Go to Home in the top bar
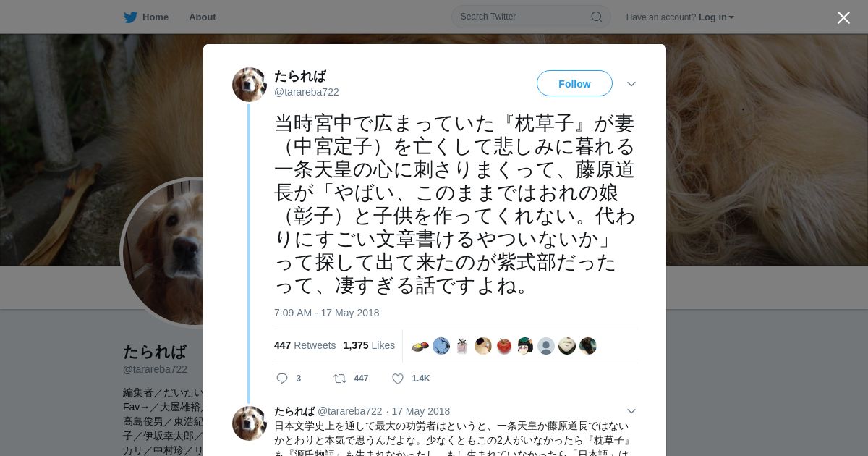Screen dimensions: 868x456 coord(156,17)
